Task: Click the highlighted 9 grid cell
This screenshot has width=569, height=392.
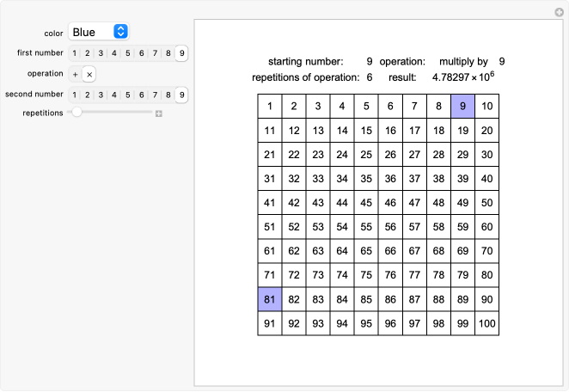Action: click(x=462, y=107)
